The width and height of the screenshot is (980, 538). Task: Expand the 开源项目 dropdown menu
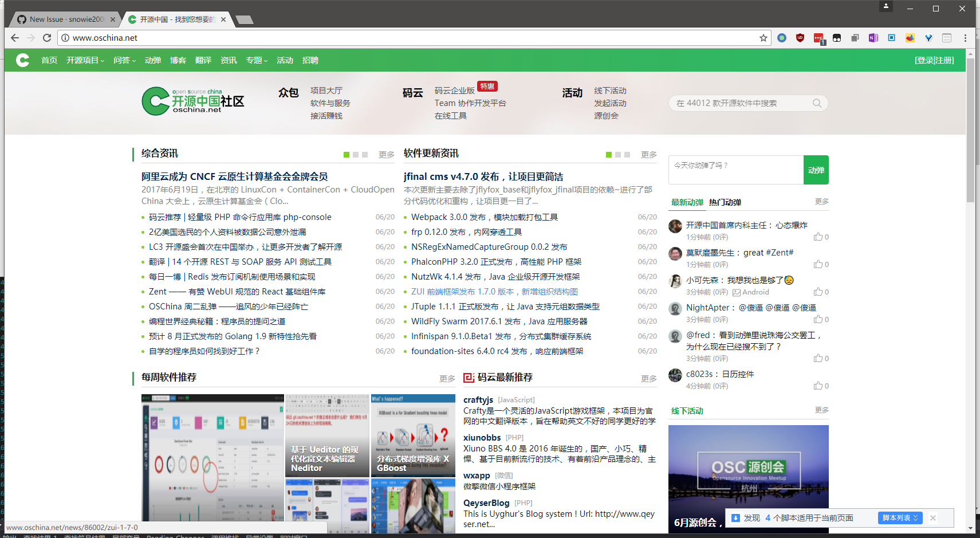tap(85, 60)
